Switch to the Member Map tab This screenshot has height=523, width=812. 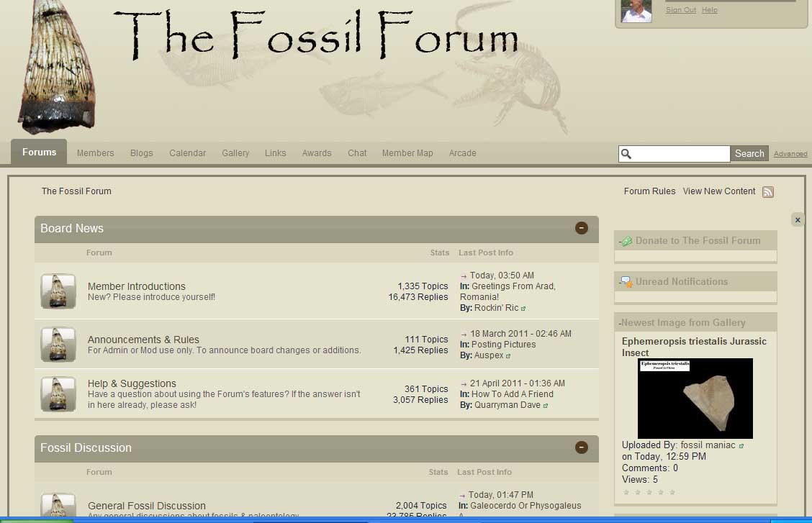click(x=407, y=153)
